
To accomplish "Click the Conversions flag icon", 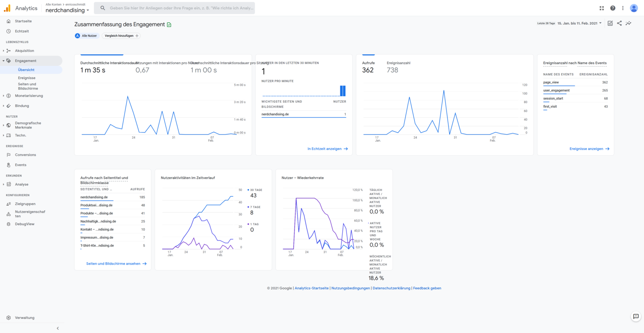I will point(9,155).
